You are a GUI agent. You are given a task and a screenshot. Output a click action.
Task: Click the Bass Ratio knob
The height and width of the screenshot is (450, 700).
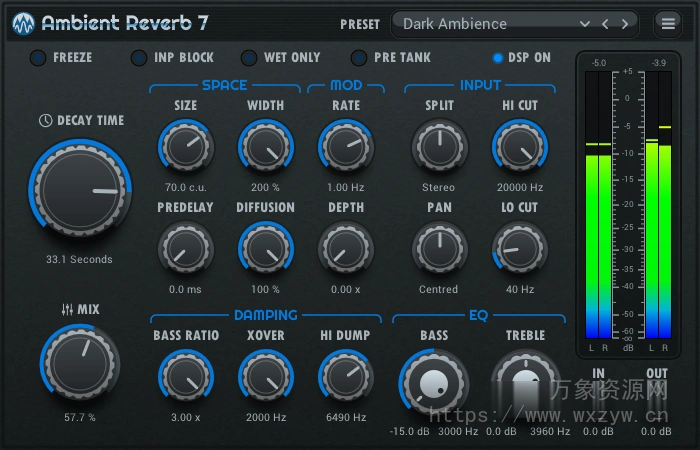[x=185, y=377]
